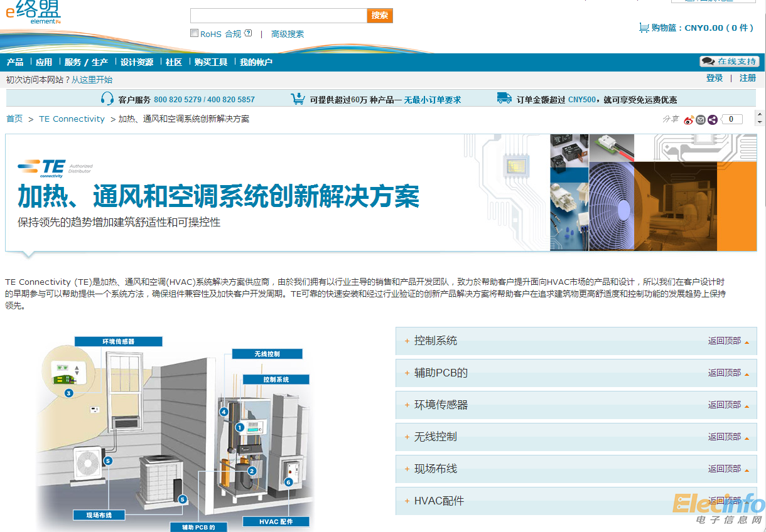Click the RoHS help question mark icon
Viewport: 766px width, 532px height.
coord(248,33)
